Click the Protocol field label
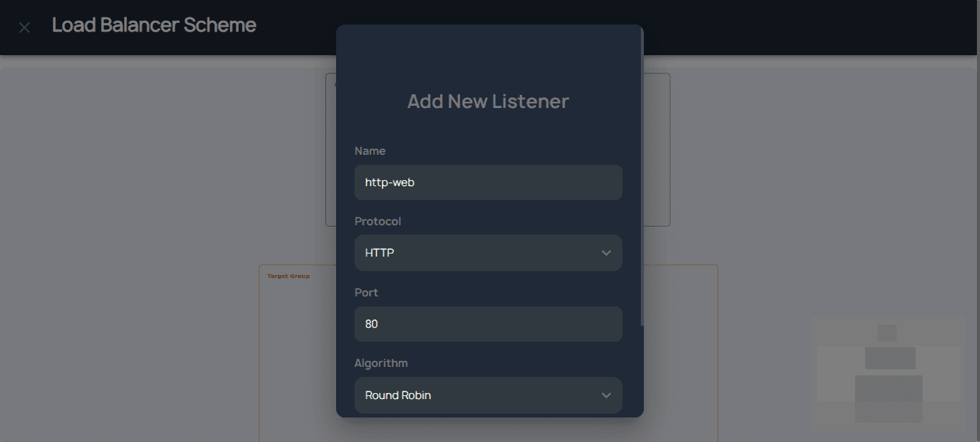Screen dimensions: 980x442 click(x=377, y=221)
